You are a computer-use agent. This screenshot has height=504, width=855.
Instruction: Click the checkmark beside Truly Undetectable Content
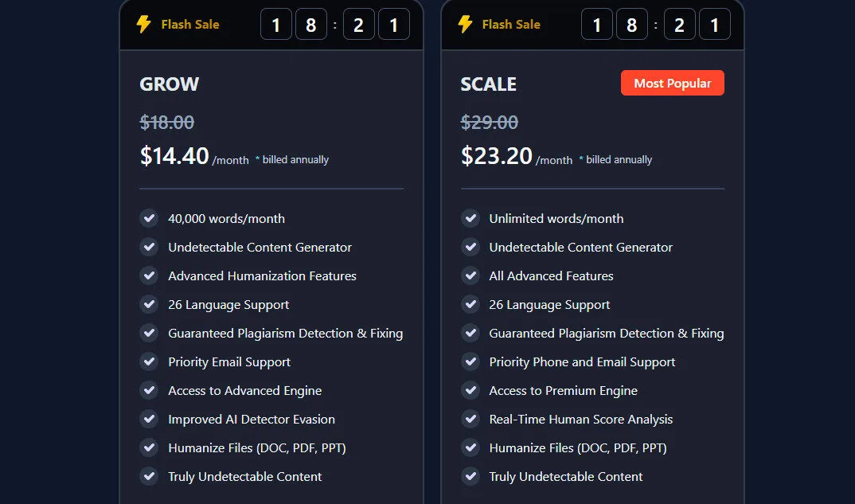tap(149, 476)
